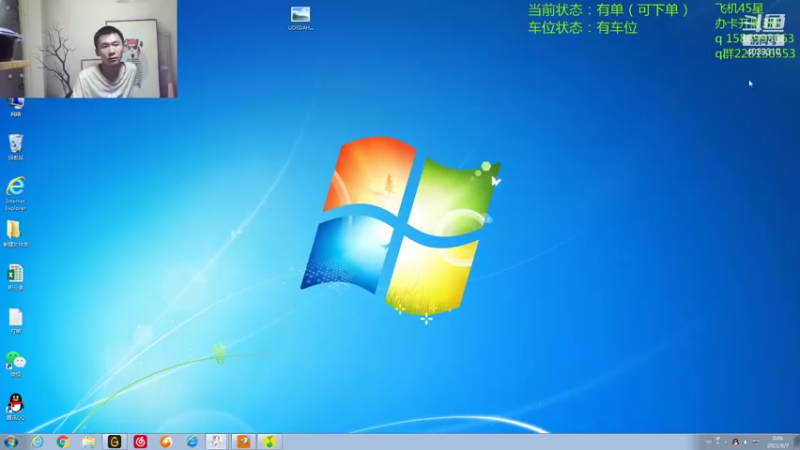Open the Internet Explorer desktop shortcut
Image resolution: width=800 pixels, height=450 pixels.
pyautogui.click(x=15, y=193)
